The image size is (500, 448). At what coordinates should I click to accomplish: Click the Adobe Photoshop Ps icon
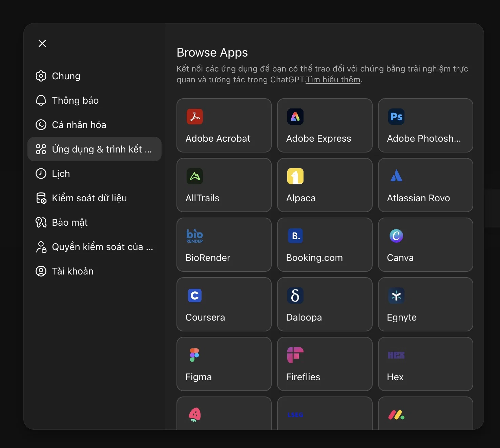tap(396, 117)
